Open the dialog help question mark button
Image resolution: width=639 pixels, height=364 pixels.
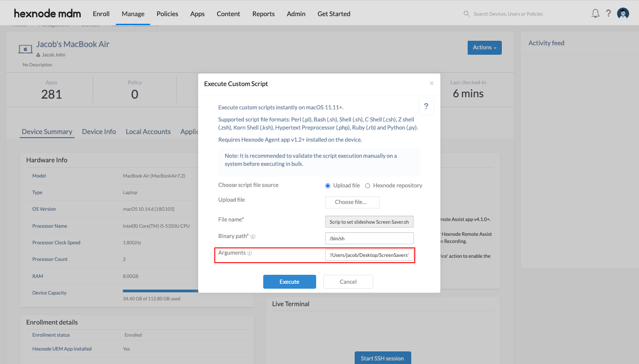[x=426, y=106]
